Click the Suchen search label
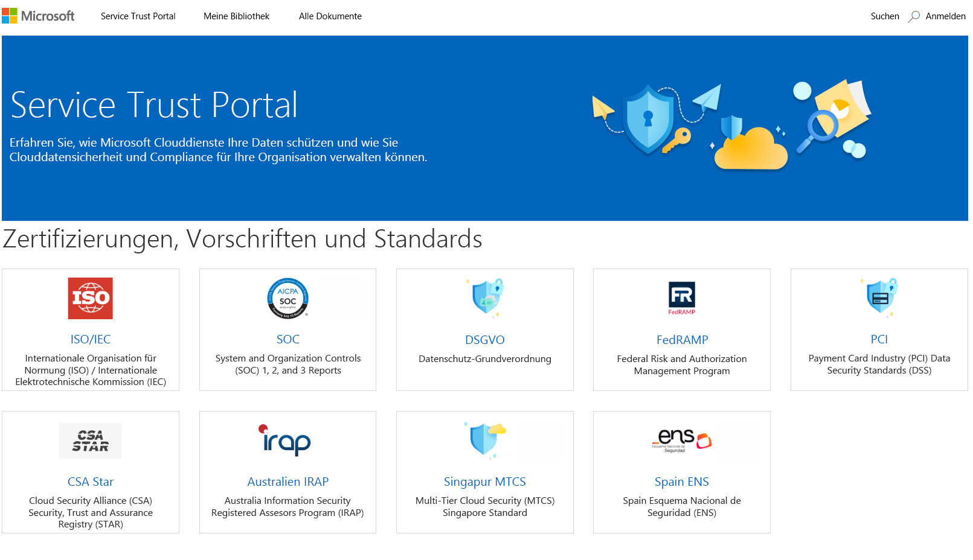Screen dimensions: 973x560 885,16
